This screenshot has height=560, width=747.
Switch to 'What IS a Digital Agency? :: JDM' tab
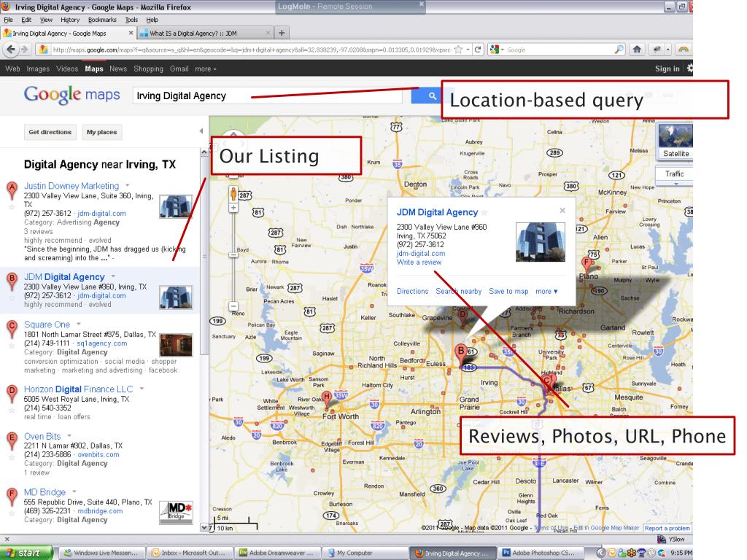[205, 34]
